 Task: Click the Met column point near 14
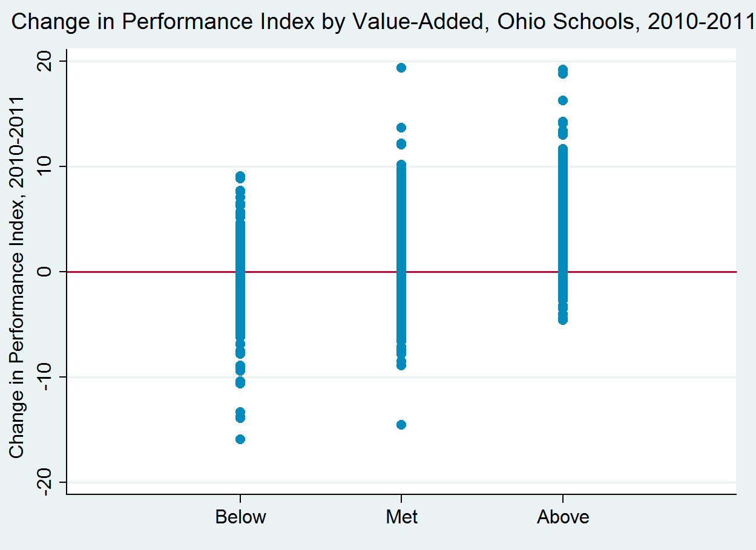[x=401, y=128]
